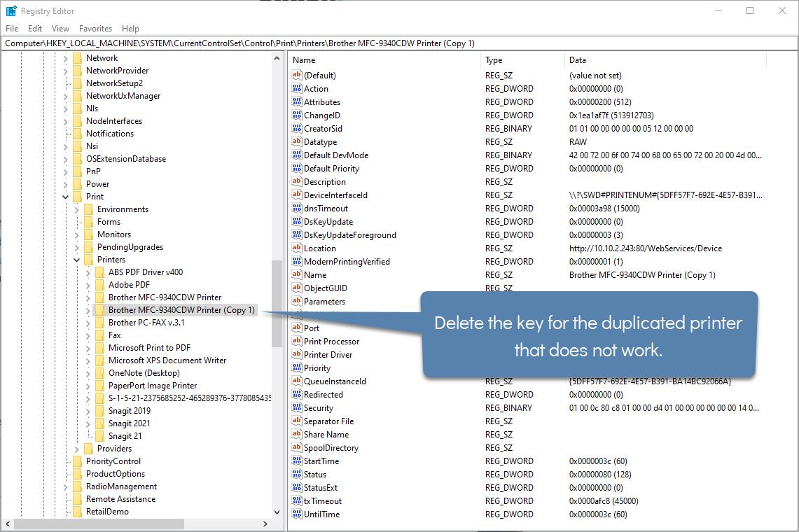The height and width of the screenshot is (532, 799).
Task: Click the registry path address bar
Action: [399, 43]
